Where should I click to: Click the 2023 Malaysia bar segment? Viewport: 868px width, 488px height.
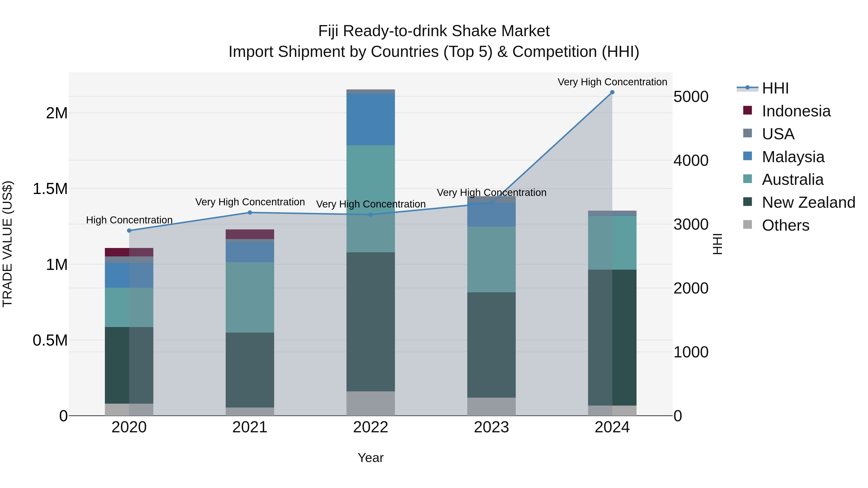(x=492, y=214)
